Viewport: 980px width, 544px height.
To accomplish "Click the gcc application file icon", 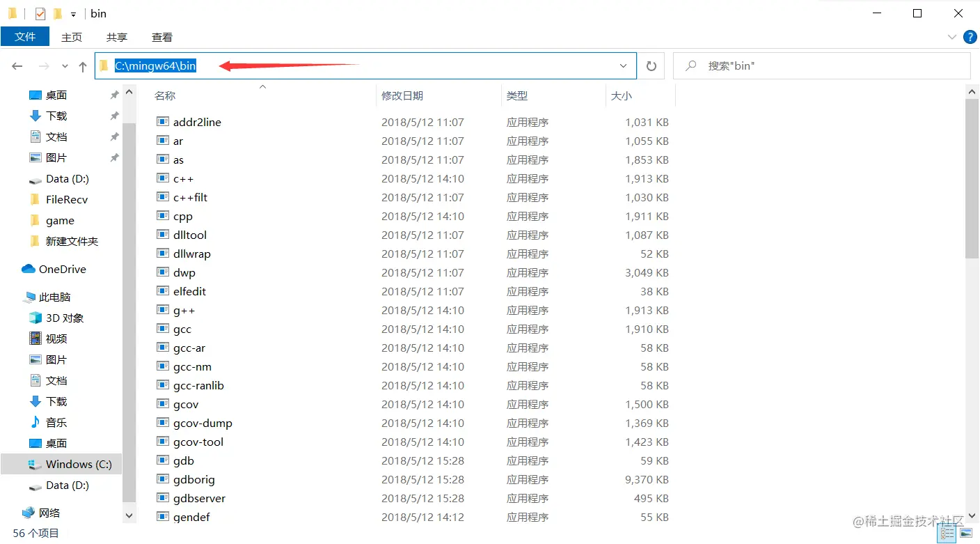I will pos(163,329).
